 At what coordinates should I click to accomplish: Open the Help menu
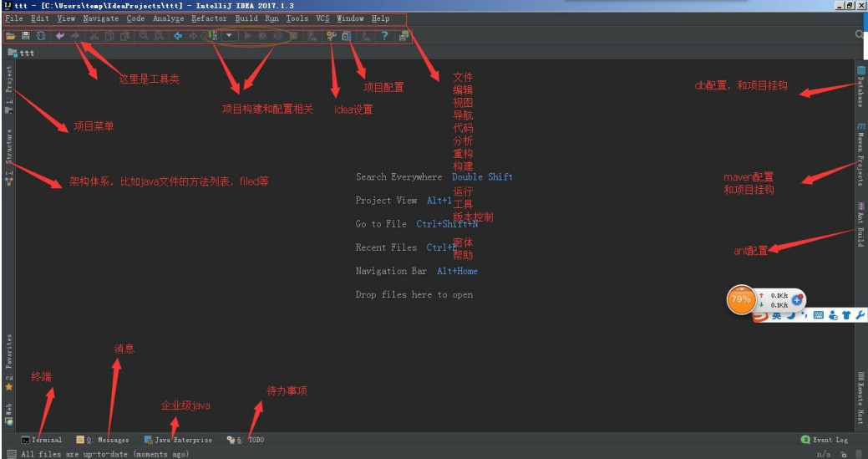coord(380,18)
